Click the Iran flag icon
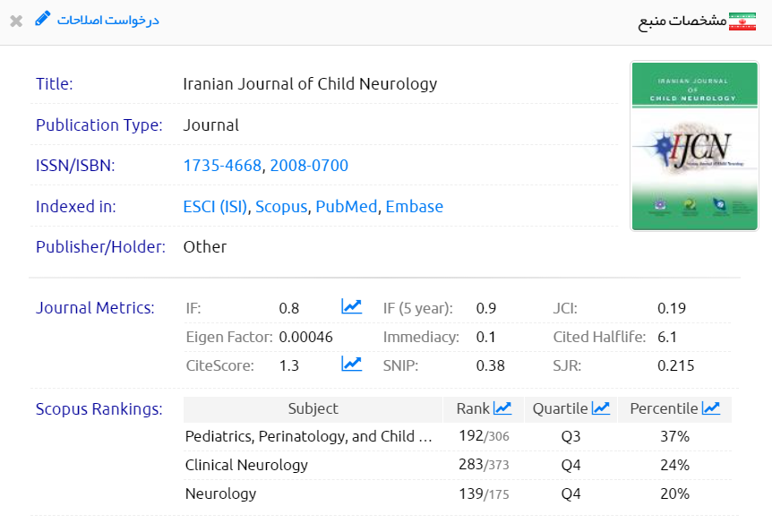The width and height of the screenshot is (772, 532). coord(742,21)
